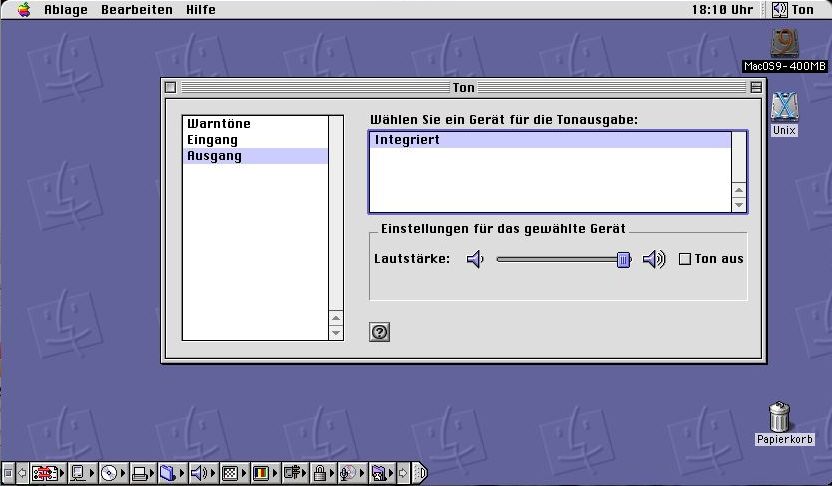The image size is (832, 486).
Task: Open the File Sharing computer control strip module
Action: point(82,473)
